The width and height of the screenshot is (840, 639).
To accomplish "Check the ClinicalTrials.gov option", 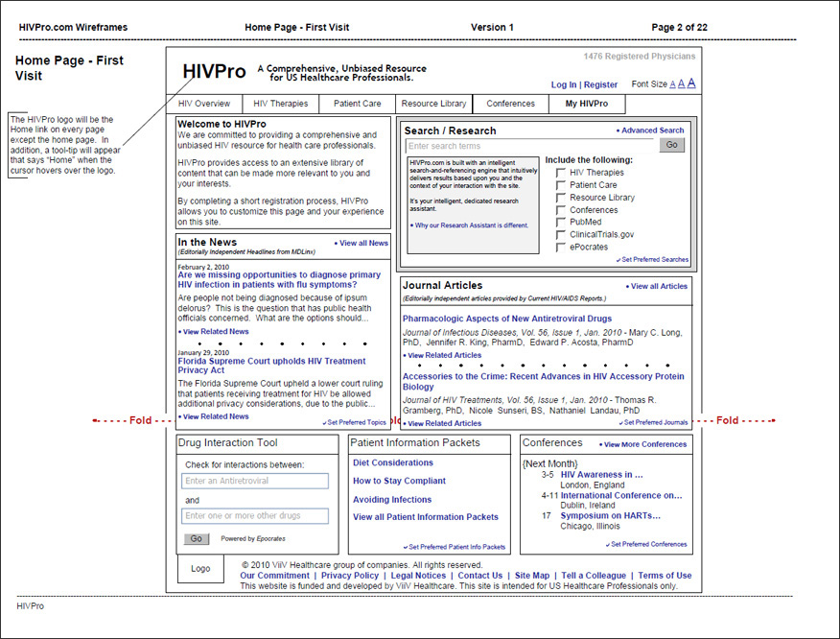I will [561, 235].
